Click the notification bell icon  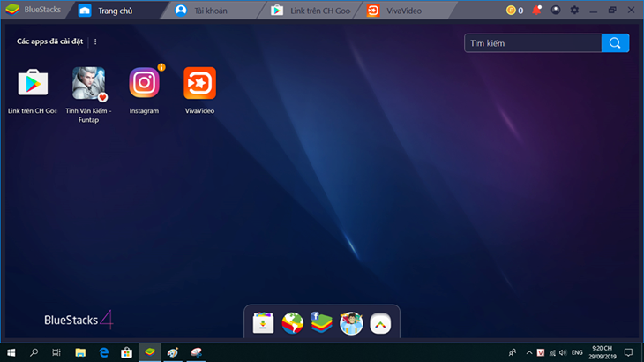(x=536, y=11)
